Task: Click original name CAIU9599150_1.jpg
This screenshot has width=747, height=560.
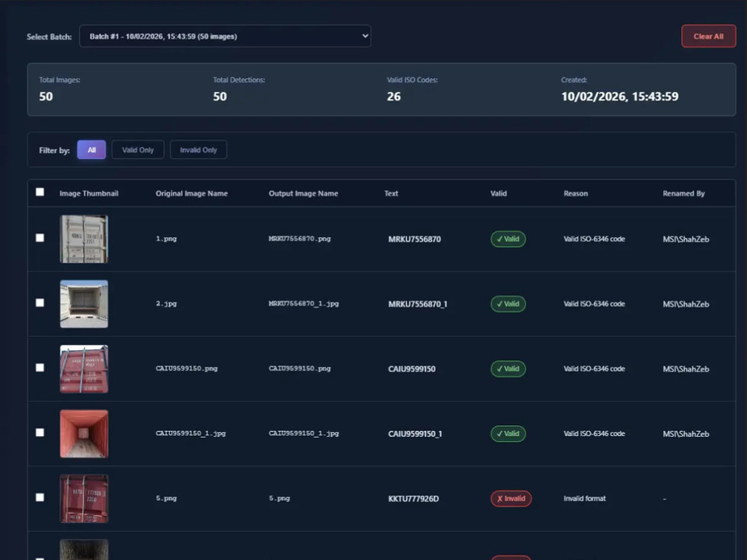Action: [x=191, y=433]
